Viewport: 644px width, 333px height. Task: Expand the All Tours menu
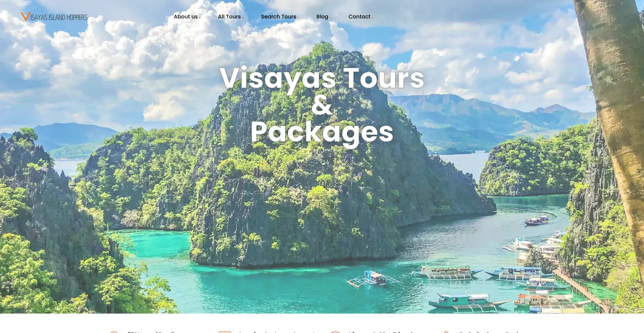[x=229, y=17]
